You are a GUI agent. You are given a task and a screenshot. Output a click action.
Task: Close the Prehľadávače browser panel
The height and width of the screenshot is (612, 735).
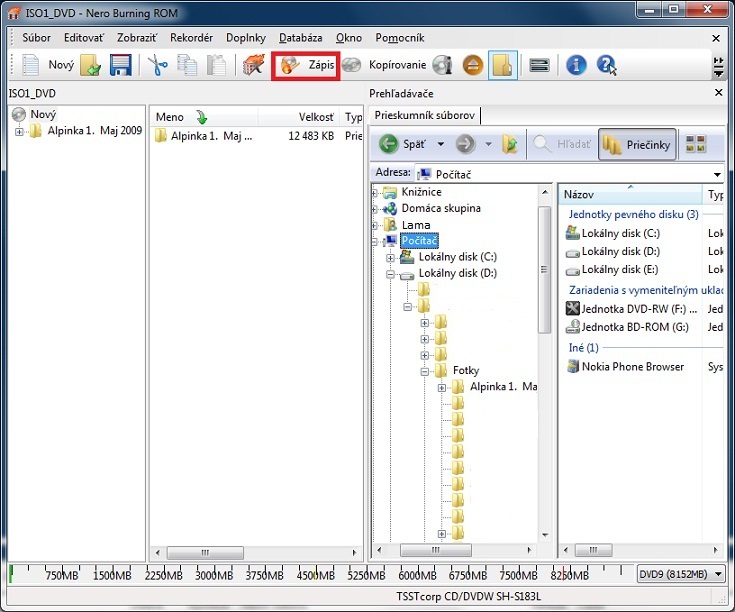pyautogui.click(x=719, y=93)
